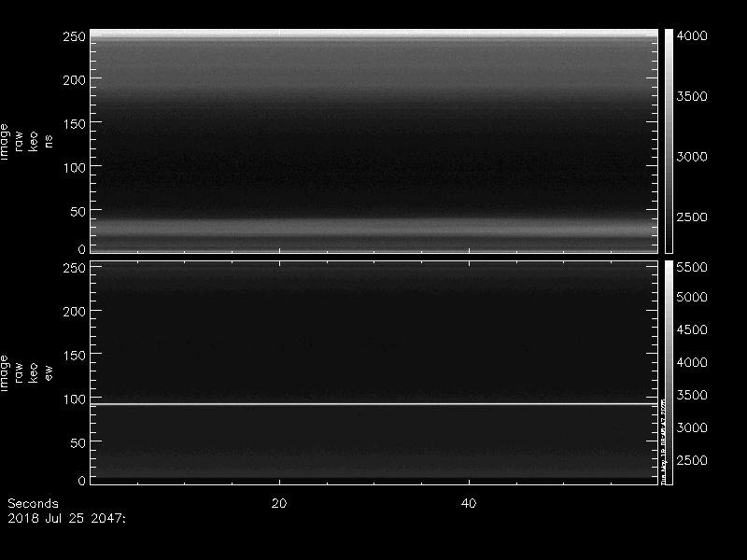
Task: Click '4000' on the ew colorbar scale
Action: pos(692,362)
